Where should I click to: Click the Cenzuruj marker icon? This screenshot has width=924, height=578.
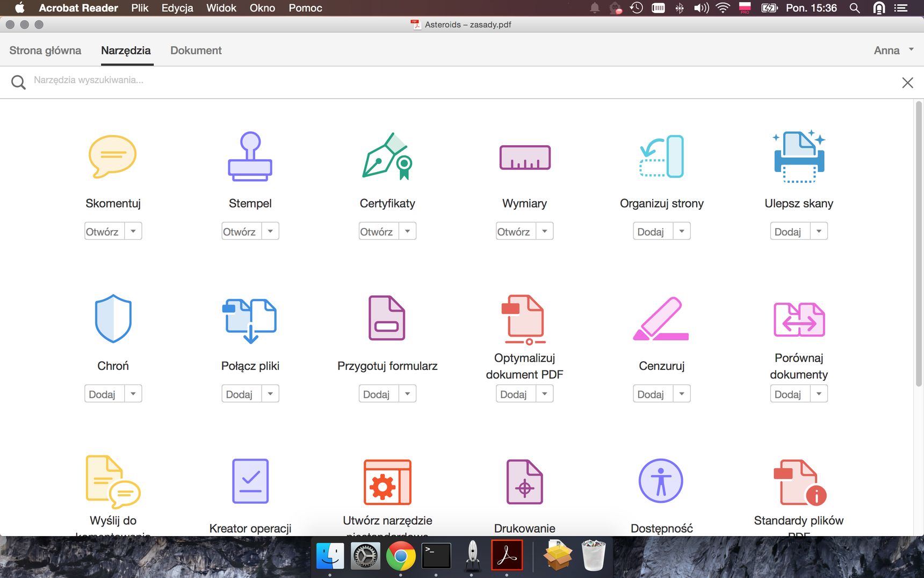coord(662,319)
